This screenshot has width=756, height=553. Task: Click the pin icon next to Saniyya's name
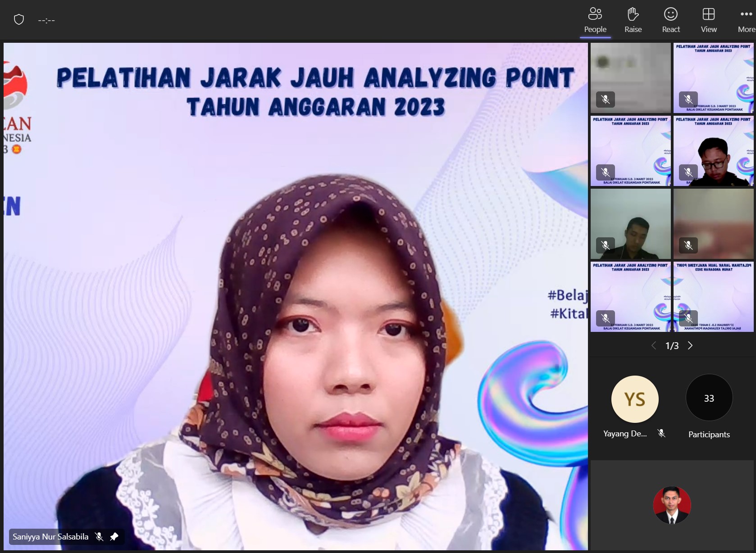[x=114, y=536]
